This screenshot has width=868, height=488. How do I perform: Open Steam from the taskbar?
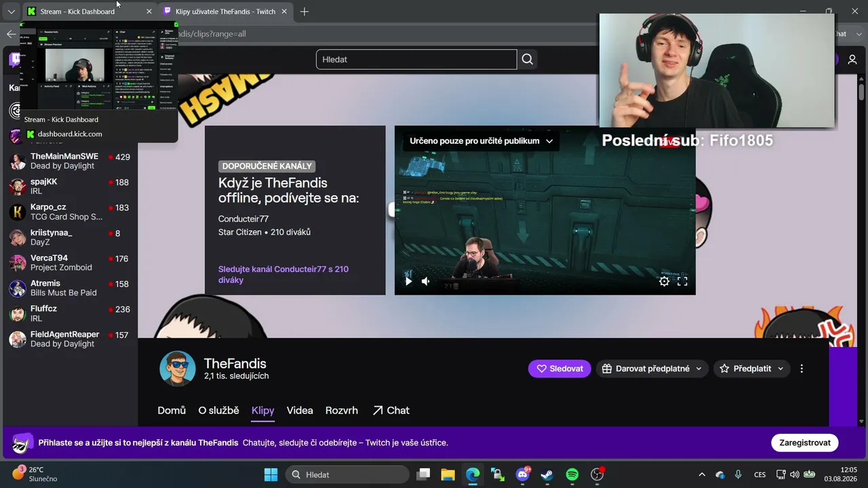tap(547, 474)
